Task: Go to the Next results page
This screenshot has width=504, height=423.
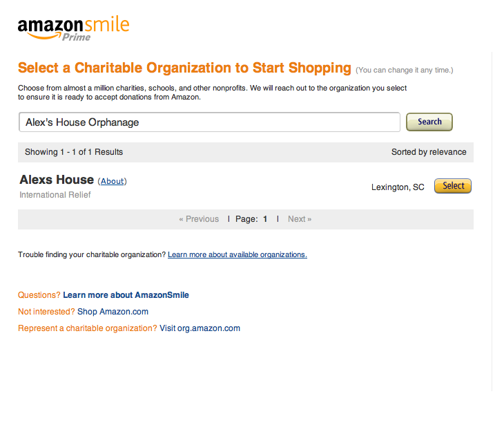Action: click(300, 219)
